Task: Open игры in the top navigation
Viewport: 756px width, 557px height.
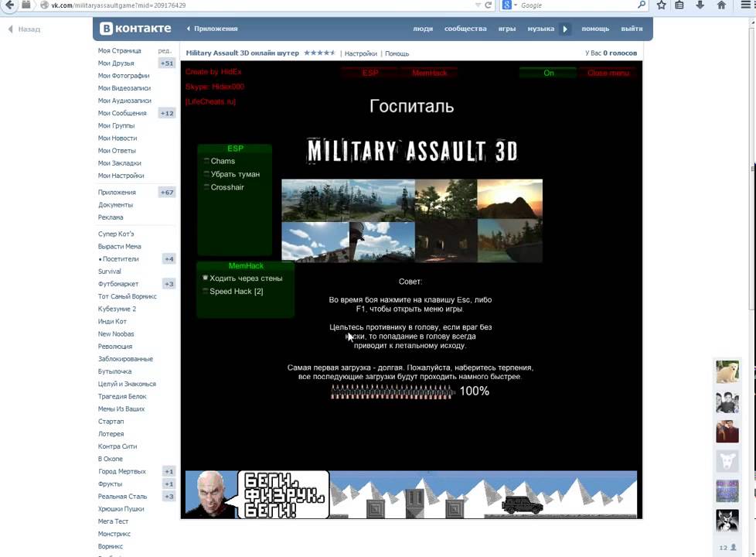Action: click(507, 29)
